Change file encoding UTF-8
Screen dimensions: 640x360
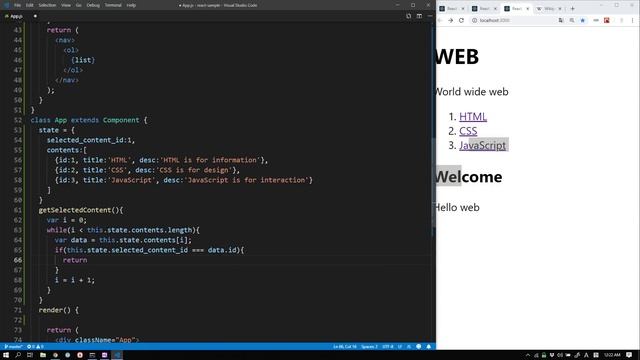387,347
